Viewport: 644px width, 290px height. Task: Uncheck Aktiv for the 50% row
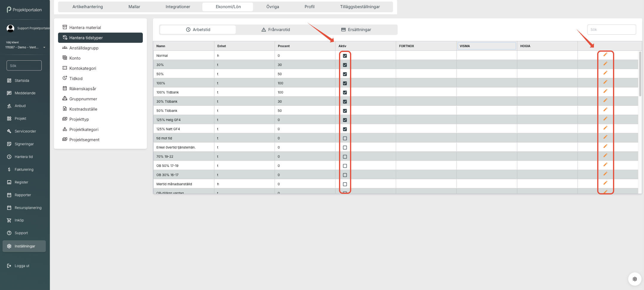click(345, 74)
